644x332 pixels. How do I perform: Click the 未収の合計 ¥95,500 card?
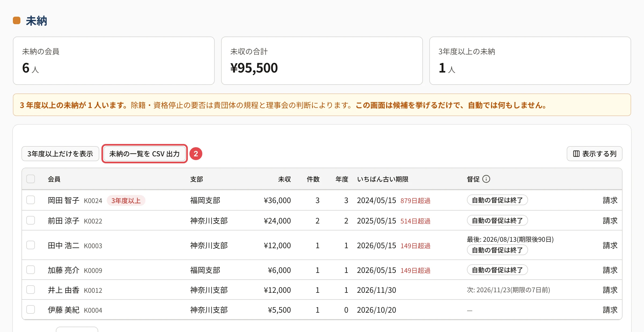click(x=322, y=61)
